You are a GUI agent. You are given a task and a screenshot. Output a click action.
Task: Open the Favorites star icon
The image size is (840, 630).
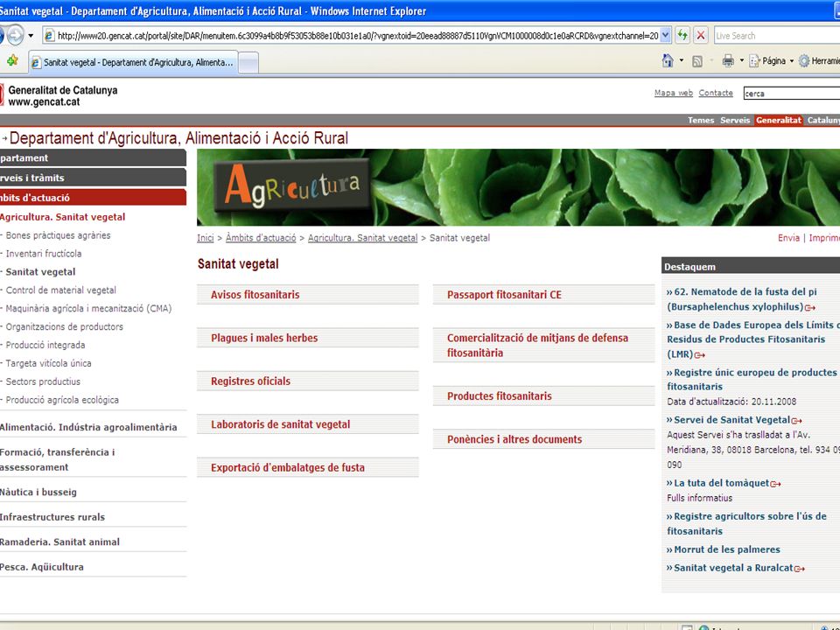pos(12,61)
